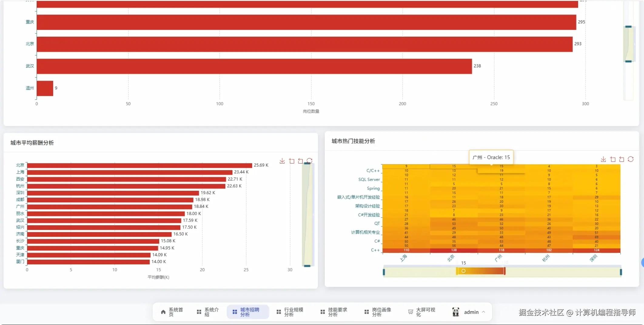Open the 行业规模分析 page

(290, 312)
